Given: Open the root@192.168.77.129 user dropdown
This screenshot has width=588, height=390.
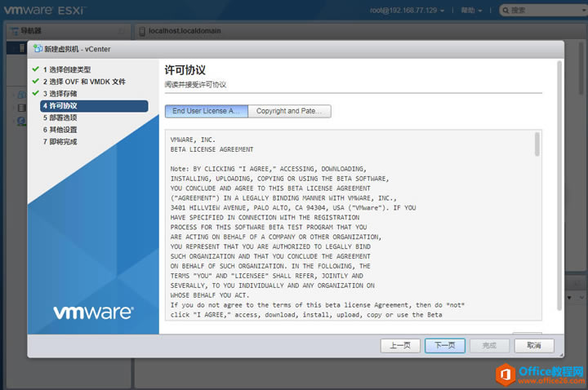Looking at the screenshot, I should pyautogui.click(x=407, y=11).
